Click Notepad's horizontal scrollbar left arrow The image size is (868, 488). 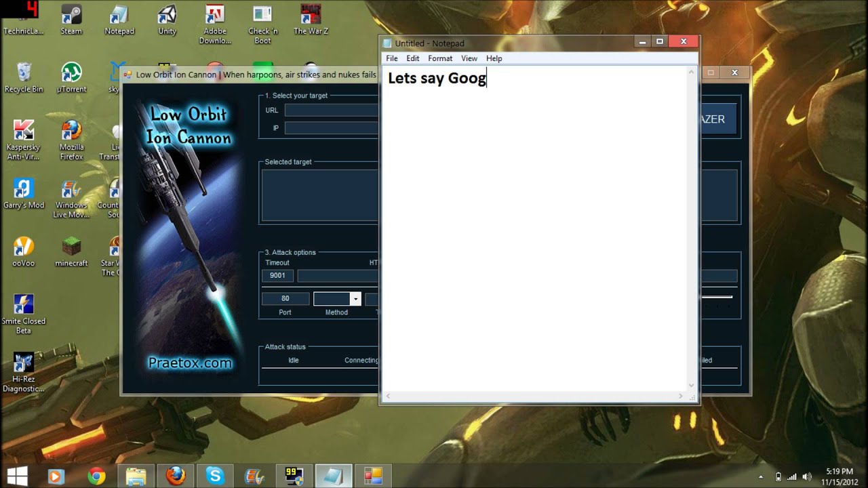[389, 396]
